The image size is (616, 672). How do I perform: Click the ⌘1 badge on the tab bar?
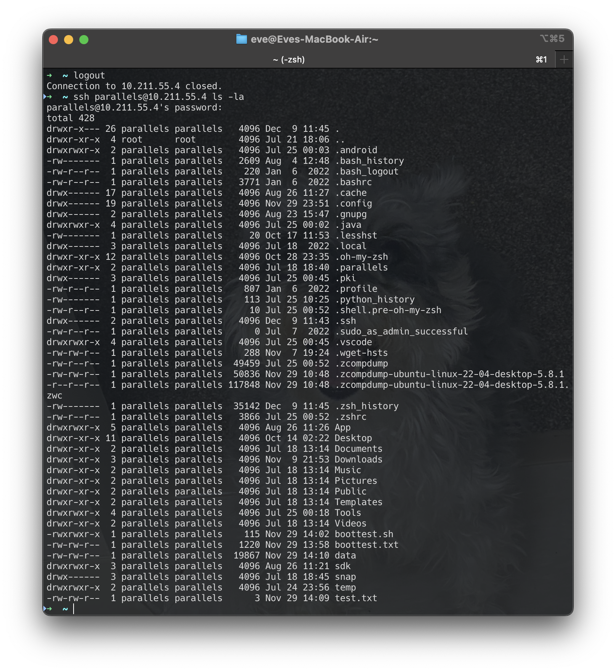click(542, 59)
